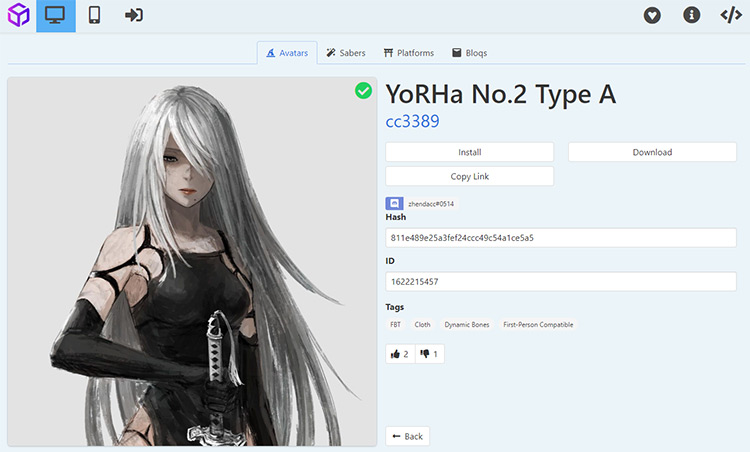Click the Discord icon beside zhendacc#0514

[394, 204]
